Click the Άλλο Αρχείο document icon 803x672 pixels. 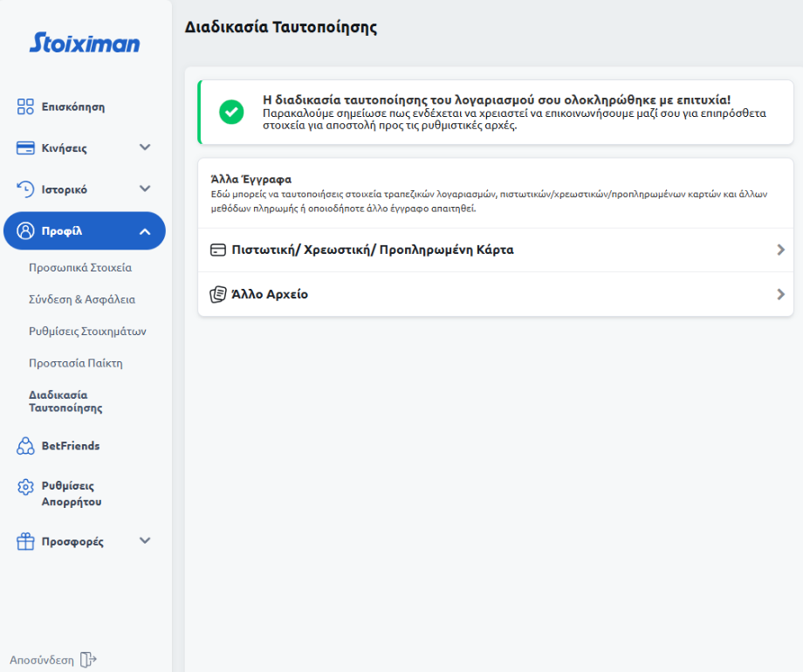coord(218,294)
